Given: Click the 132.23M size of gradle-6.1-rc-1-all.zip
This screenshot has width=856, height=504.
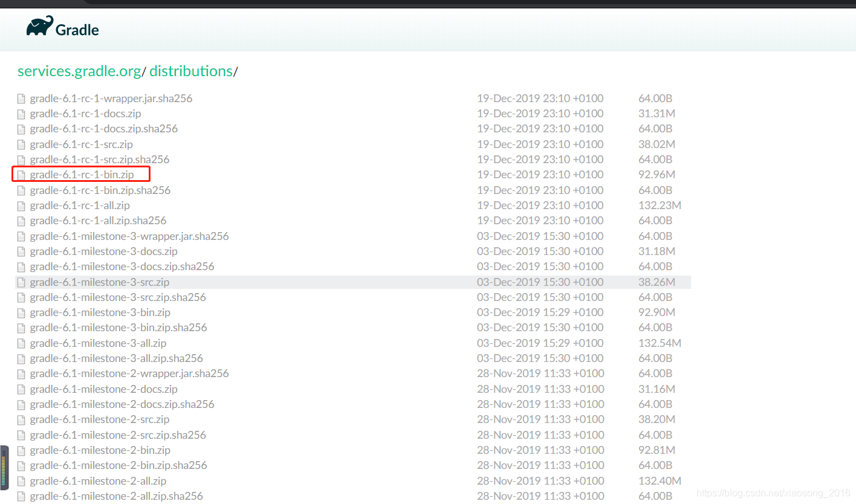Looking at the screenshot, I should coord(660,205).
